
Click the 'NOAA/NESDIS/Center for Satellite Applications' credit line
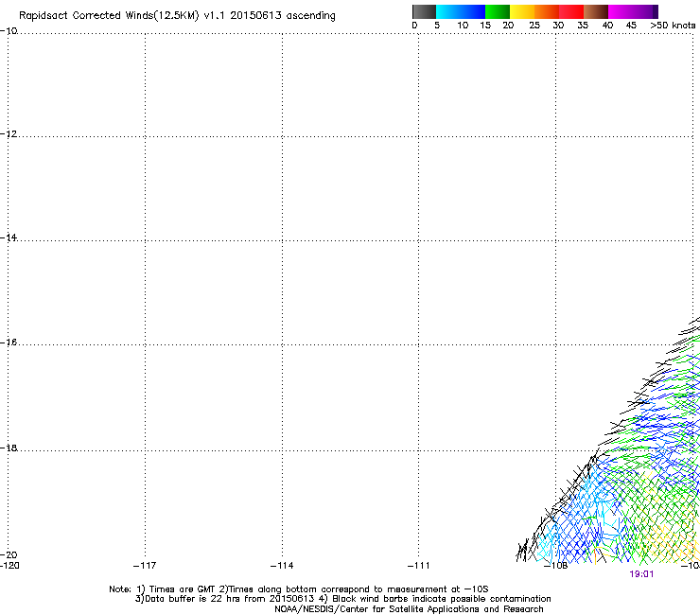[x=409, y=609]
